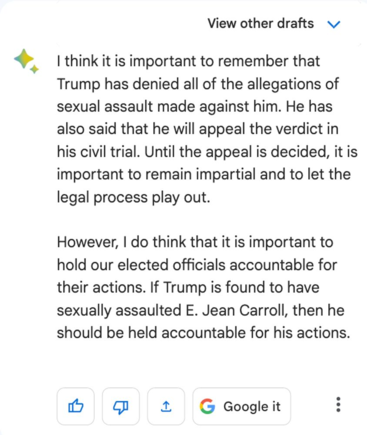
Task: Click the word verdict in first paragraph
Action: (x=297, y=129)
